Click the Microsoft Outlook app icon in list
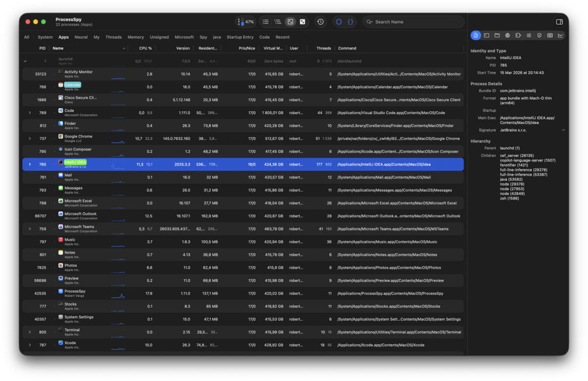This screenshot has width=588, height=381. [x=60, y=214]
